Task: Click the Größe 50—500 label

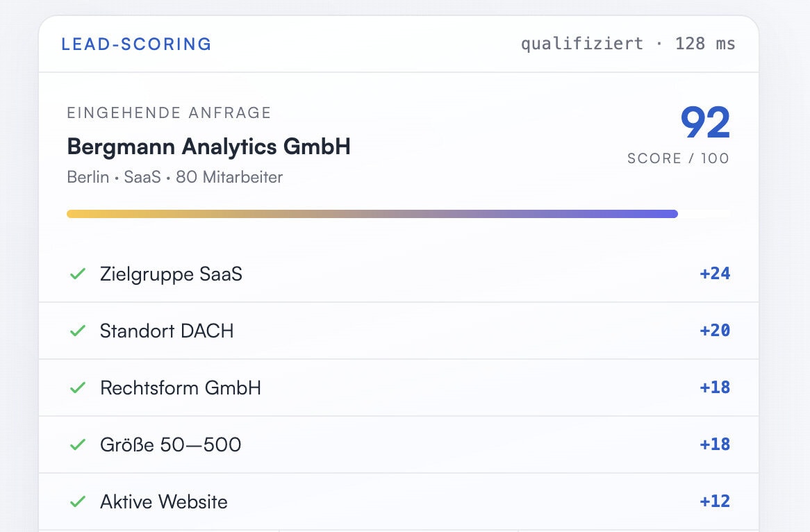Action: (170, 444)
